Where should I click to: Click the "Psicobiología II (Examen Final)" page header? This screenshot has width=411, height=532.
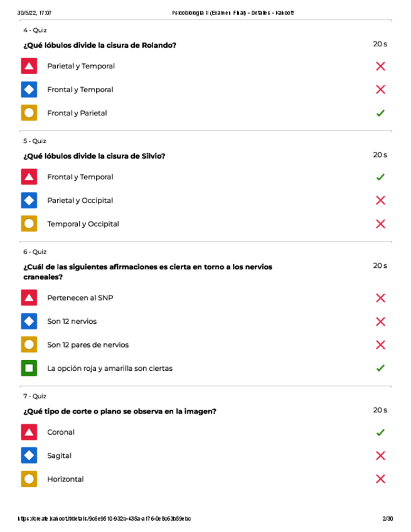[x=232, y=13]
